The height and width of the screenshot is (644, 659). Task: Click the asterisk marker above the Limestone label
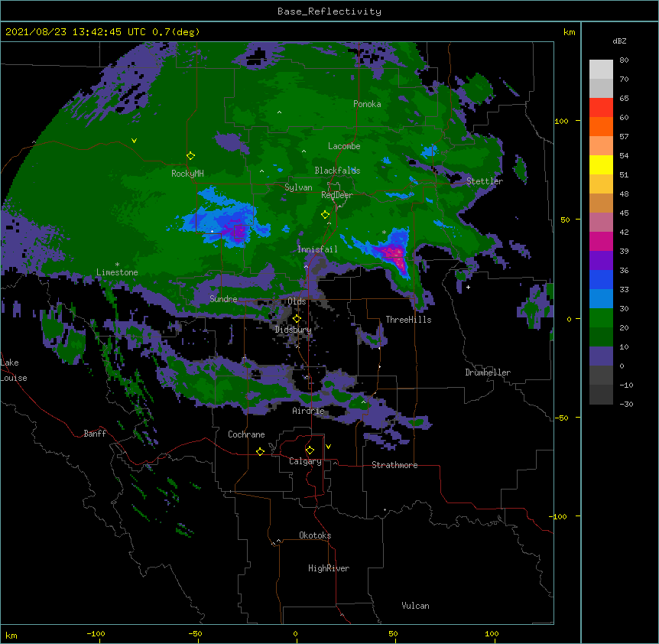coord(117,265)
